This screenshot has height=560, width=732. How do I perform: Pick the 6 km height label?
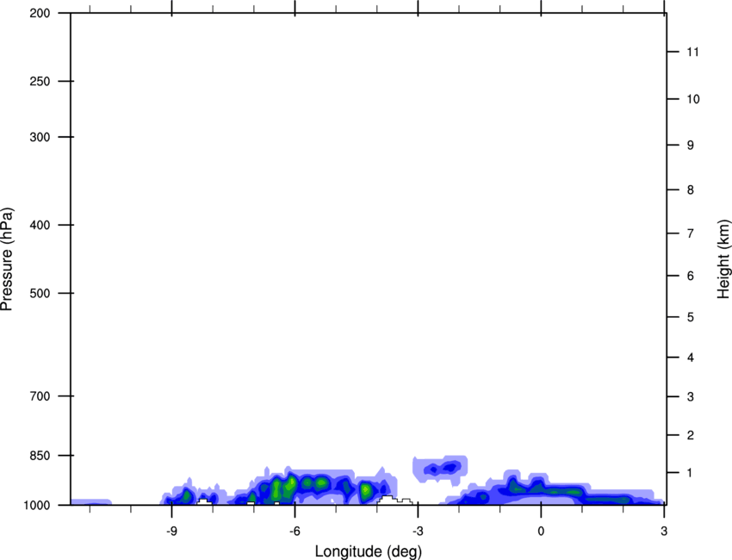tap(691, 276)
